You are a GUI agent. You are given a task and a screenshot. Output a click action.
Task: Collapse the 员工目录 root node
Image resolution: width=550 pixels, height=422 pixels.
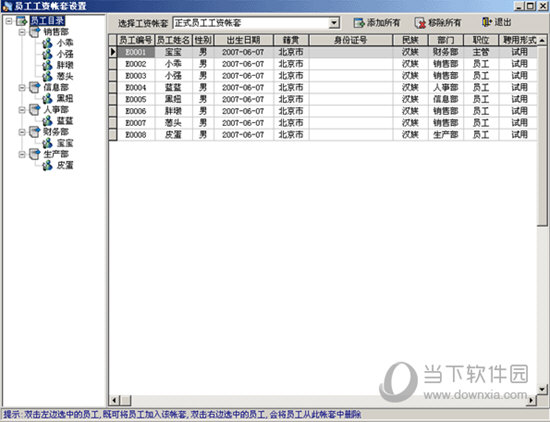pyautogui.click(x=9, y=21)
